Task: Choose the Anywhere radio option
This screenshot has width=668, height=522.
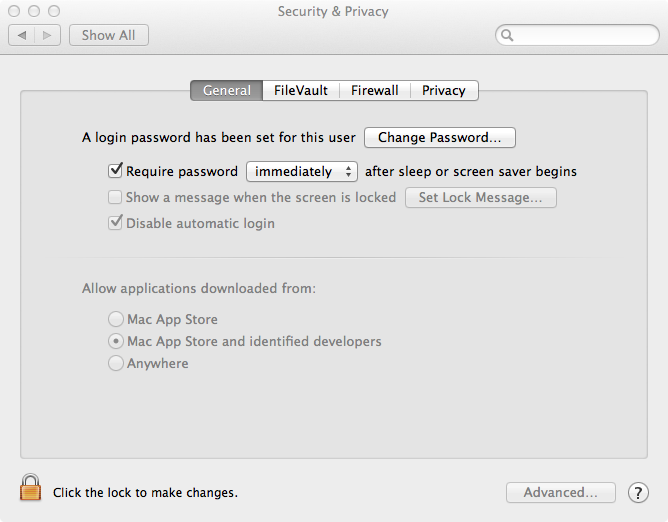Action: point(116,363)
